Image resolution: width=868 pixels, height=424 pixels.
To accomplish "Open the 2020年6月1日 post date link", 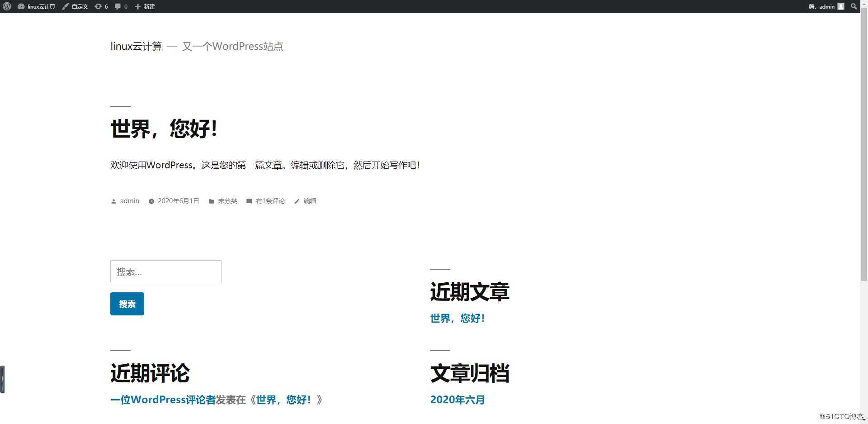I will point(178,201).
